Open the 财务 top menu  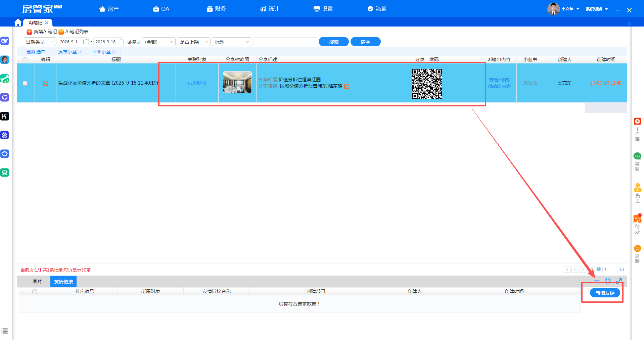[x=216, y=9]
